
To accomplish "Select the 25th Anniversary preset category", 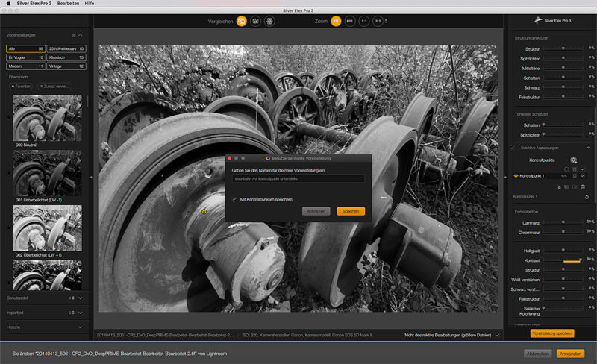I will (66, 48).
